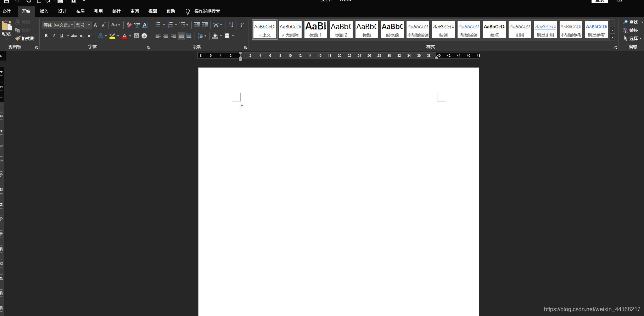Viewport: 644px width, 316px height.
Task: Switch to the References (引用) tab
Action: [98, 11]
